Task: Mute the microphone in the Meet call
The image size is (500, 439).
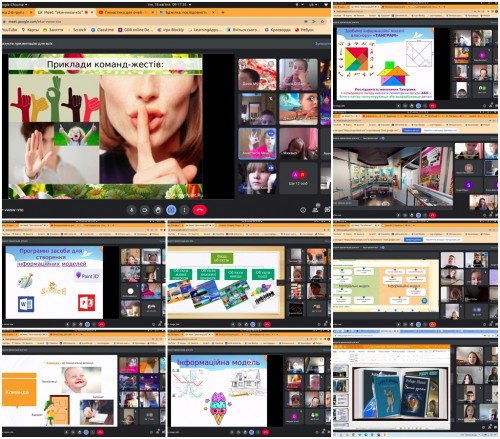Action: [x=132, y=210]
